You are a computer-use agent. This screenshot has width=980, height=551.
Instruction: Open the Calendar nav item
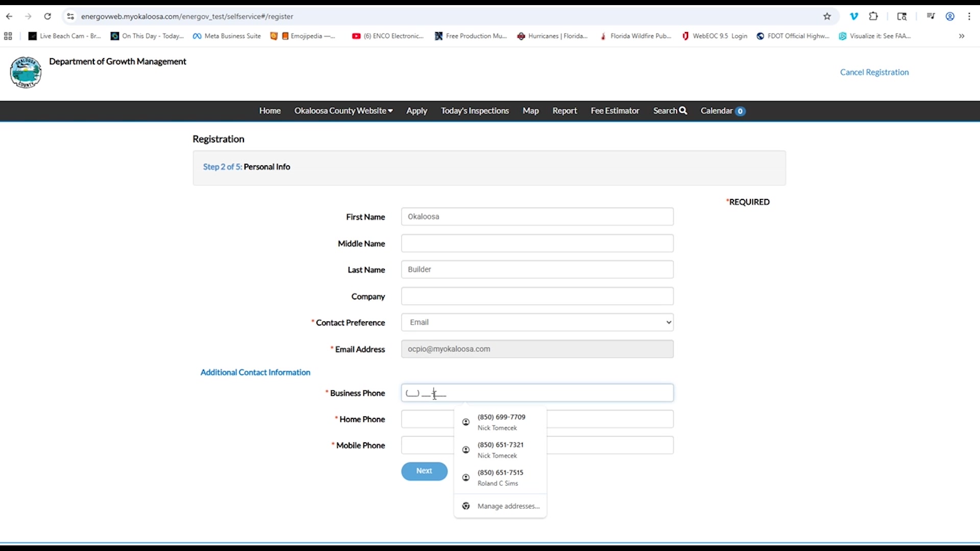[x=723, y=111]
